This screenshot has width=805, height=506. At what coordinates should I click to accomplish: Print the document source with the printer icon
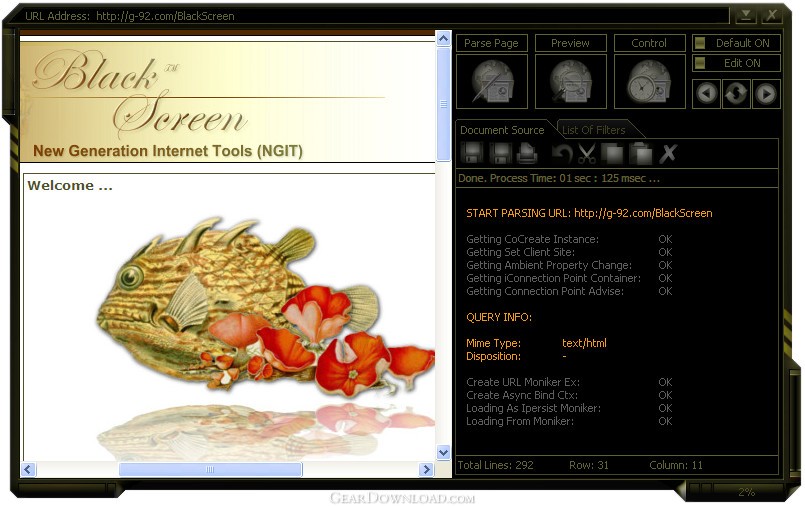click(527, 153)
